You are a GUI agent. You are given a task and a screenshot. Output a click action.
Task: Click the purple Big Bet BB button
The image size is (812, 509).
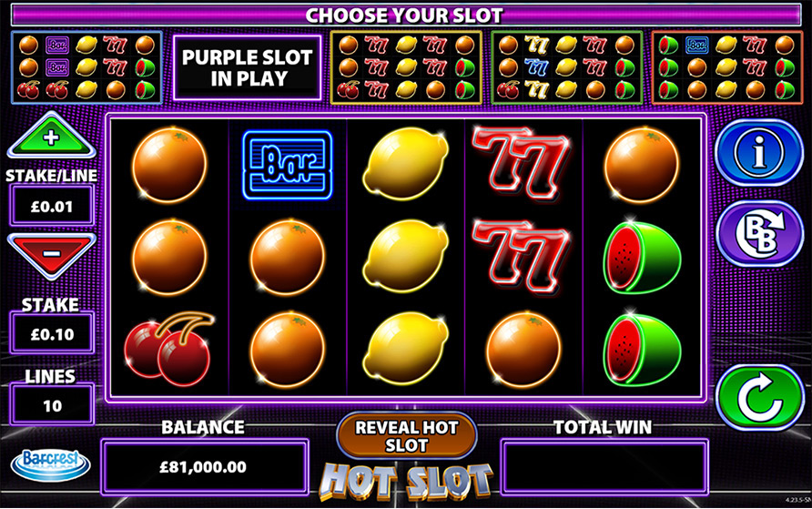tap(760, 233)
